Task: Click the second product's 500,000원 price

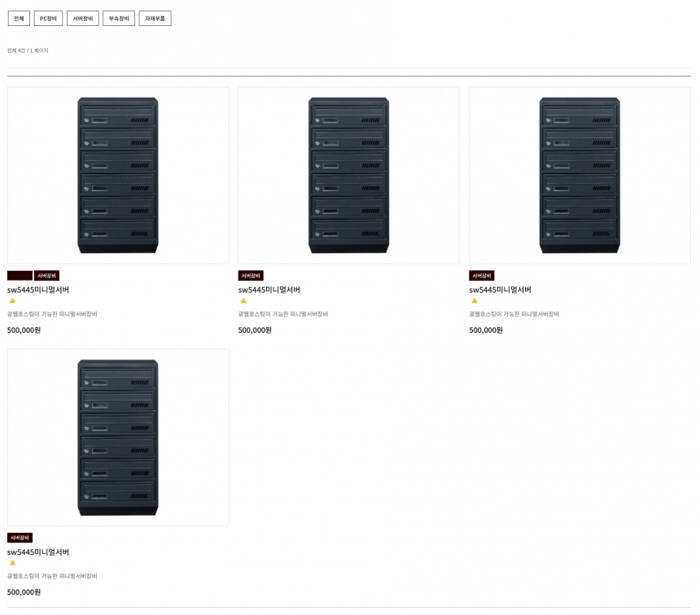Action: pos(255,330)
